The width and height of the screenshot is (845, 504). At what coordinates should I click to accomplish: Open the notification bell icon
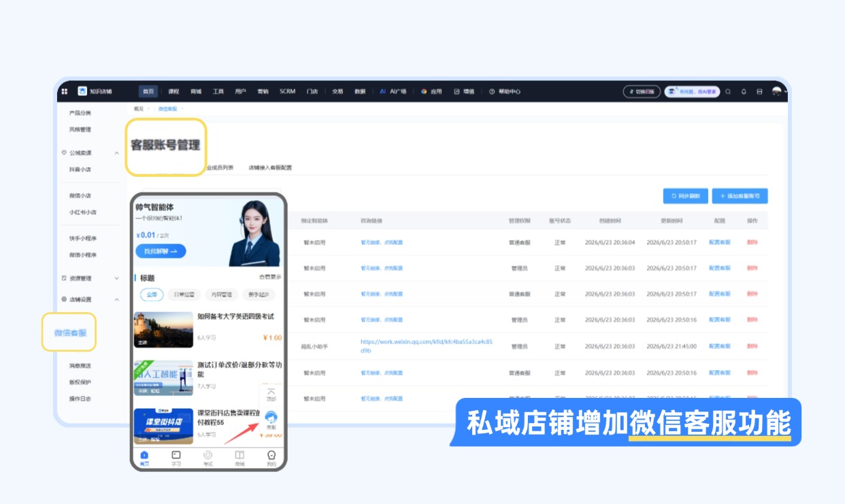(x=744, y=91)
